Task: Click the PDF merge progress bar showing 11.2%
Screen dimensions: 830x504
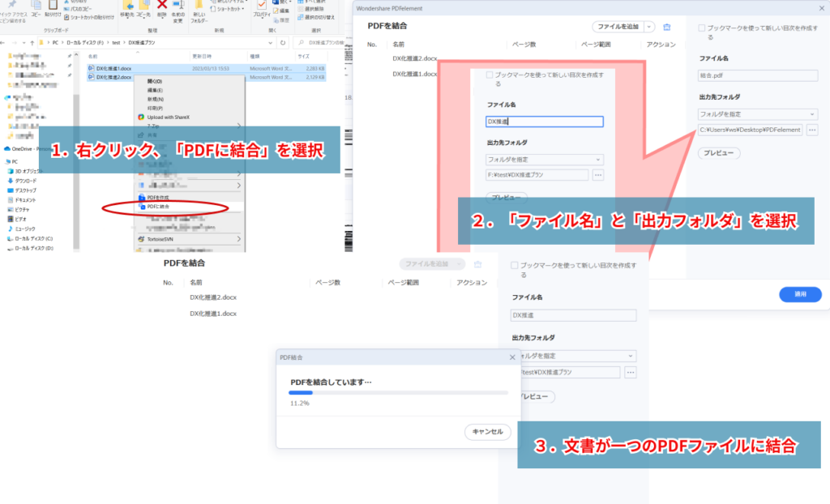Action: (x=398, y=393)
